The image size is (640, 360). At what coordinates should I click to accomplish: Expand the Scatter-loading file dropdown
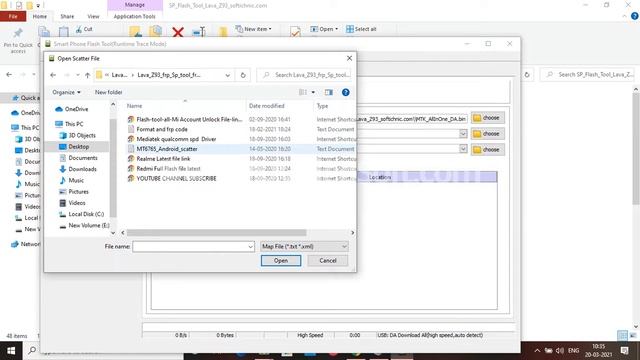tap(463, 134)
